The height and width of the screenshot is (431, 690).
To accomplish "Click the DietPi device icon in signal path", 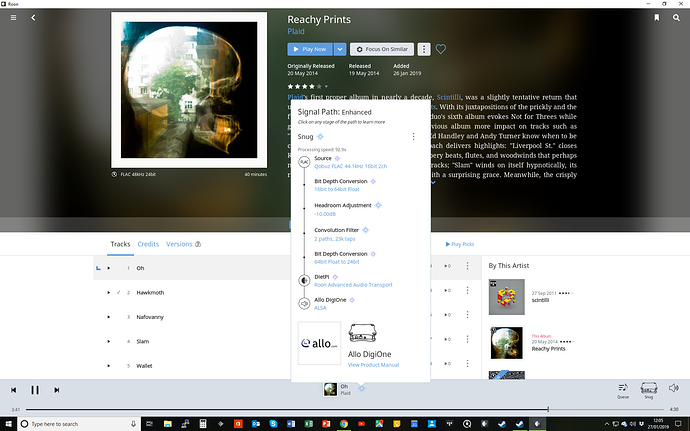I will (304, 280).
